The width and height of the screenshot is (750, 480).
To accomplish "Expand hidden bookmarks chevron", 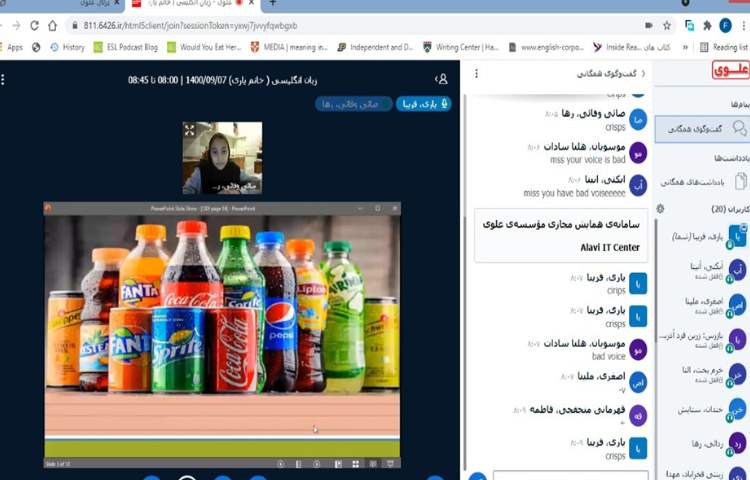I will pos(685,47).
